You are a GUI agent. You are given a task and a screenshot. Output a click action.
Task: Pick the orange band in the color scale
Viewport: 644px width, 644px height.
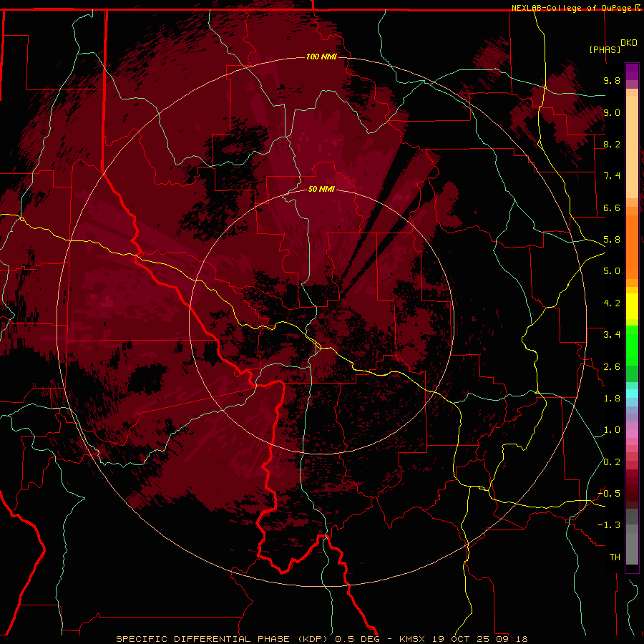pyautogui.click(x=632, y=246)
